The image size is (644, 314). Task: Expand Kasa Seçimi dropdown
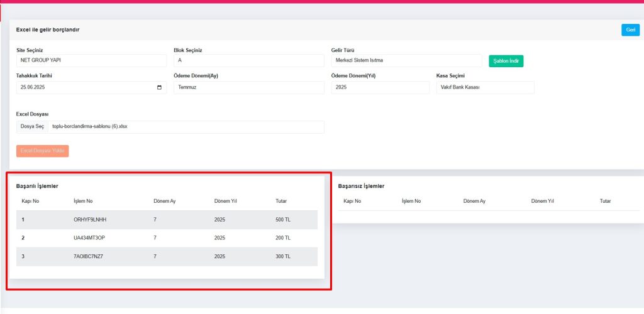tap(485, 87)
